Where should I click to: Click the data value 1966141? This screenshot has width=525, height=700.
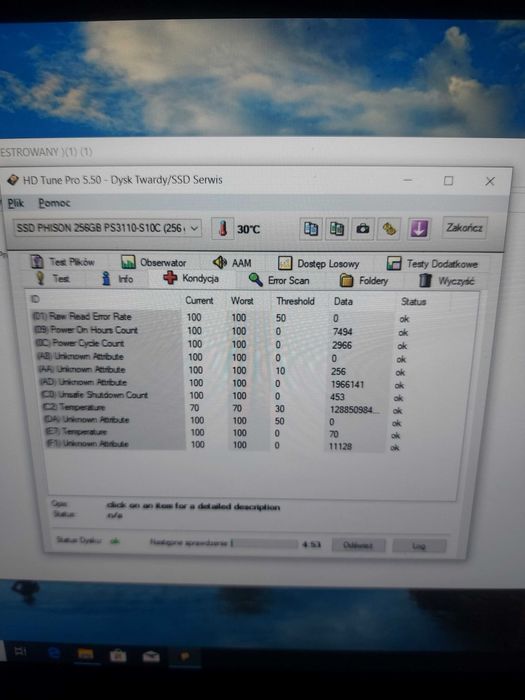coord(347,384)
